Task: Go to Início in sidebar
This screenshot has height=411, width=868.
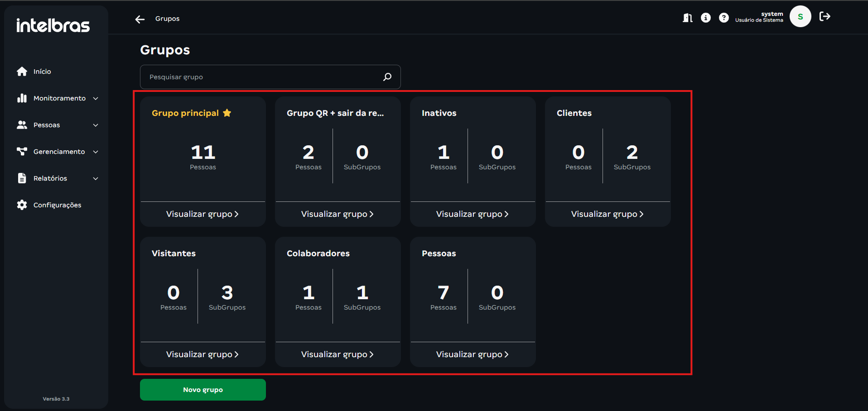Action: [x=42, y=72]
